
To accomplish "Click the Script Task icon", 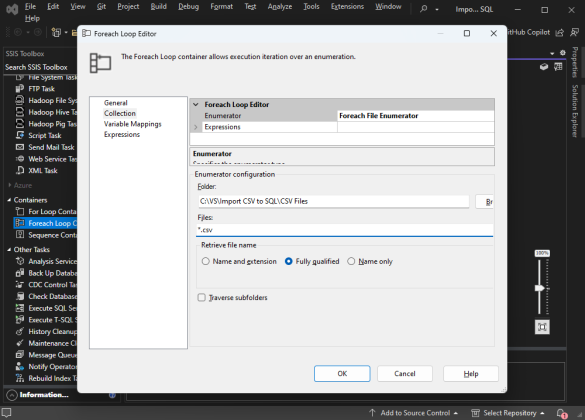I will (20, 135).
